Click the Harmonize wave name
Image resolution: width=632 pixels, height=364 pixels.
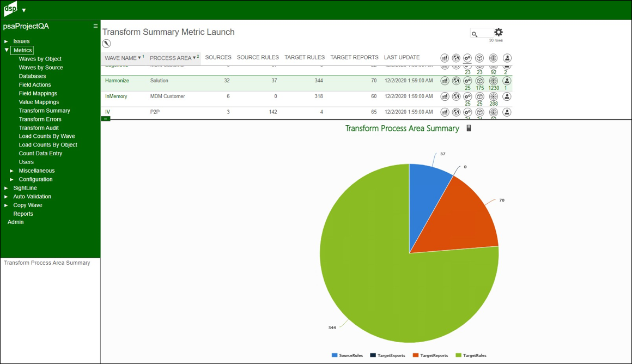click(x=117, y=81)
